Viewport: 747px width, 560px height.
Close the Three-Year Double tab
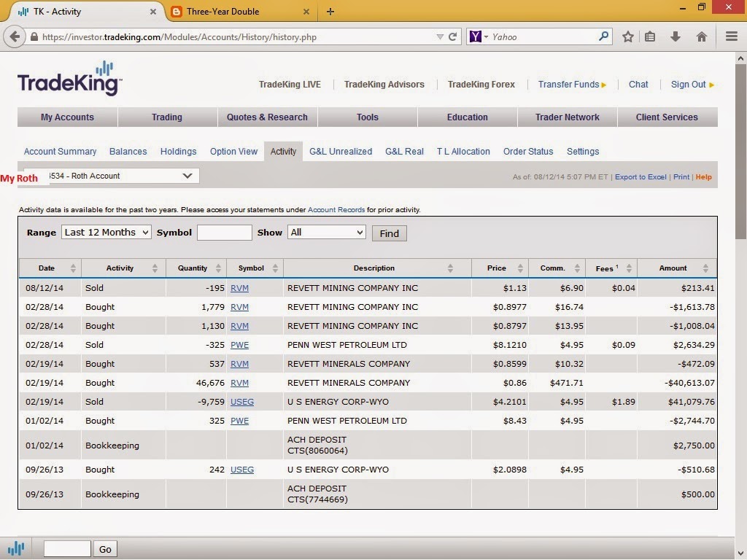[x=306, y=12]
